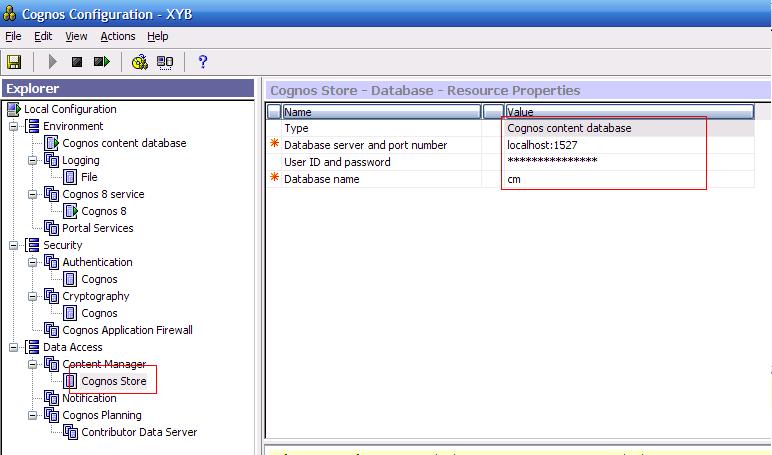Click the Cognos Planning folder icon
The width and height of the screenshot is (772, 455).
coord(51,415)
